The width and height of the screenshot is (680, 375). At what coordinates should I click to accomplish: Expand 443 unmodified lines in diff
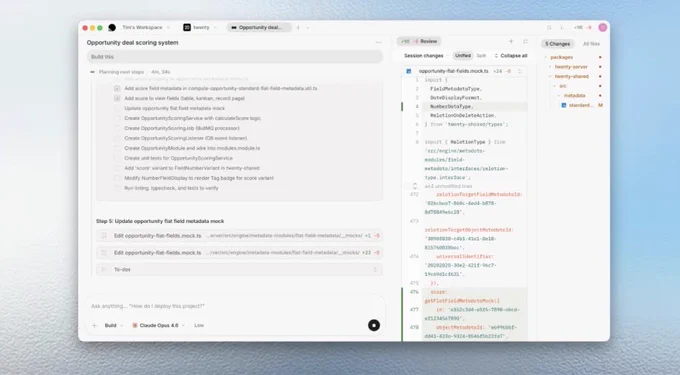[x=415, y=186]
